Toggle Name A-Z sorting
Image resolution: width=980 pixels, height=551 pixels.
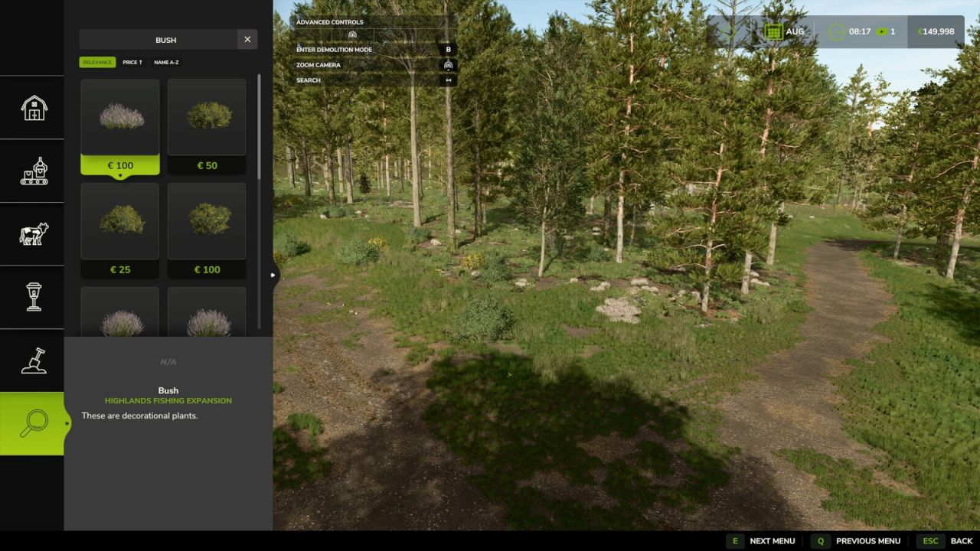tap(166, 62)
